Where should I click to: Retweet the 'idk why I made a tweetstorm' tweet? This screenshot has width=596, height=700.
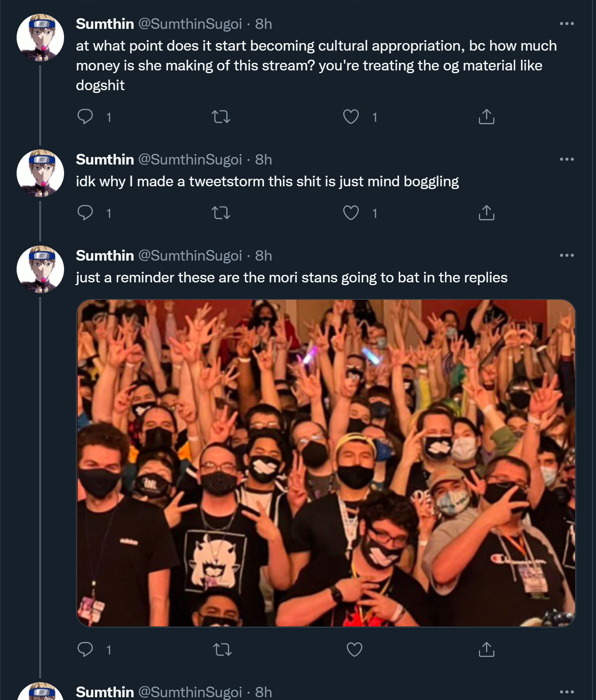(221, 213)
